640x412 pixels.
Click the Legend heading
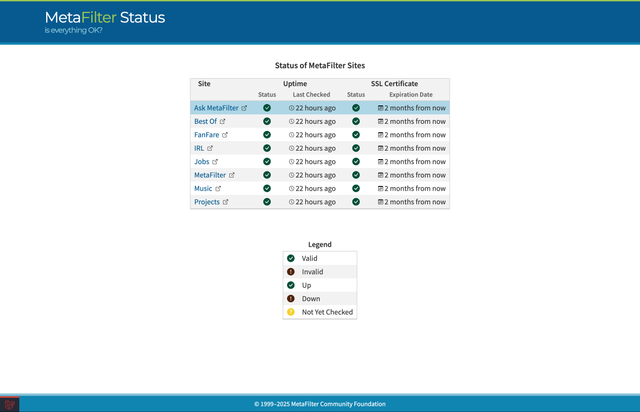coord(320,245)
